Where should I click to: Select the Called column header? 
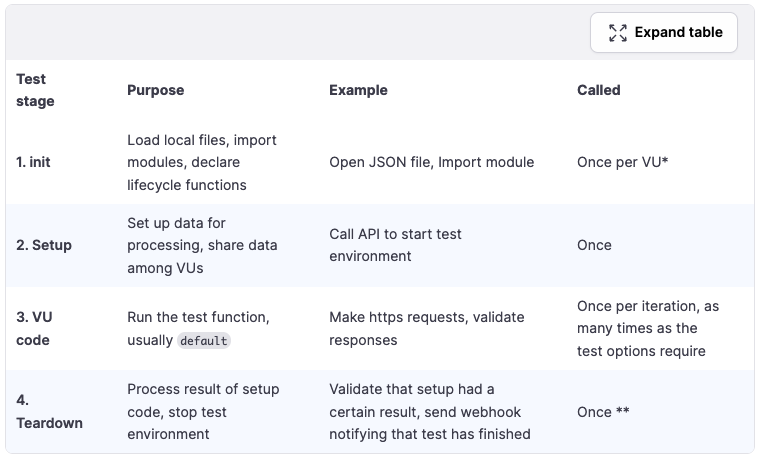click(x=598, y=90)
